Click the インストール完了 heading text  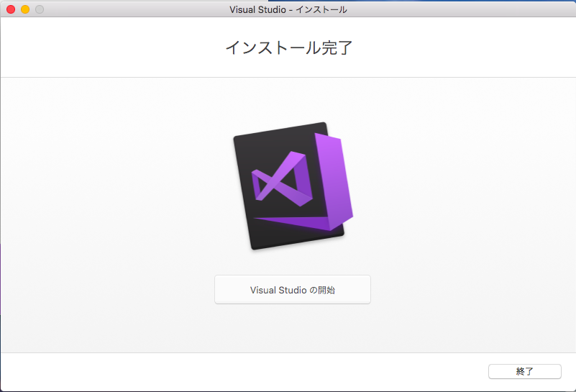[x=289, y=47]
